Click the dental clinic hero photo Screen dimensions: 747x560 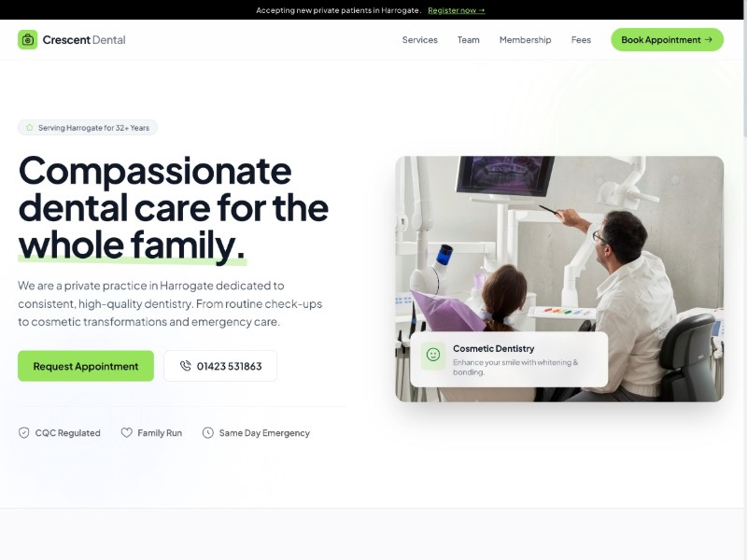559,279
